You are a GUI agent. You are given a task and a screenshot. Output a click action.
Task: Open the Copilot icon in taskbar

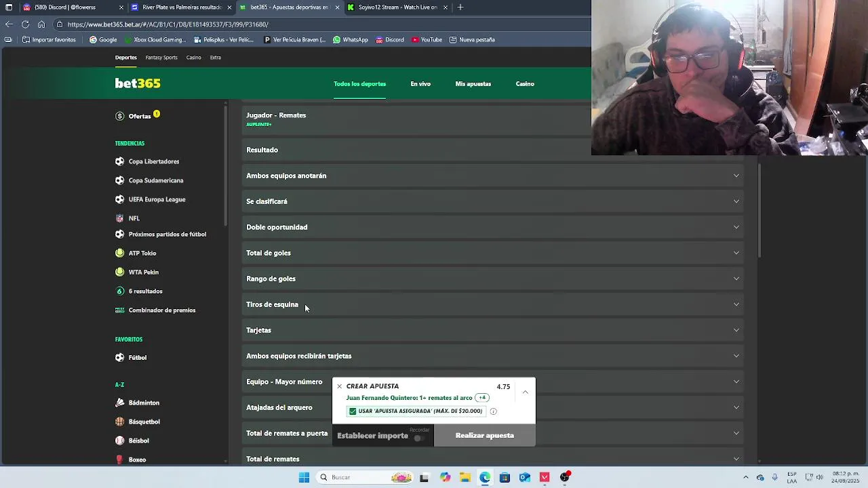[445, 477]
